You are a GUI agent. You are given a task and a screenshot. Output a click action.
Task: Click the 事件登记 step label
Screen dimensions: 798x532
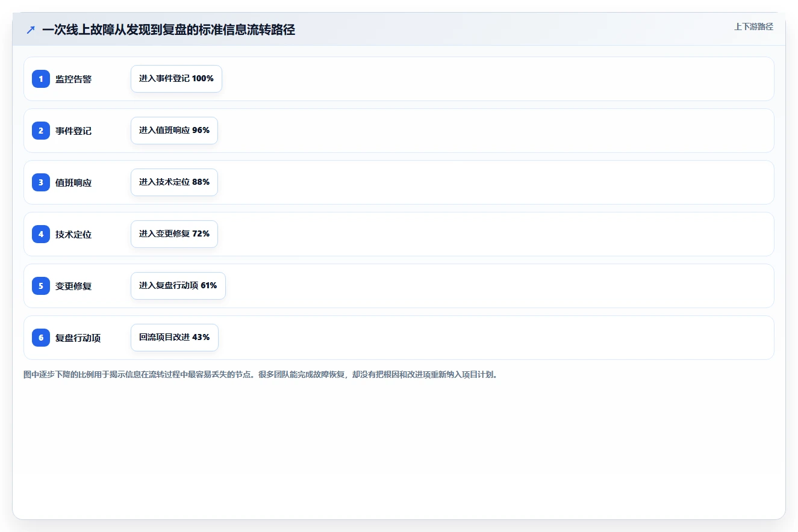[x=73, y=131]
